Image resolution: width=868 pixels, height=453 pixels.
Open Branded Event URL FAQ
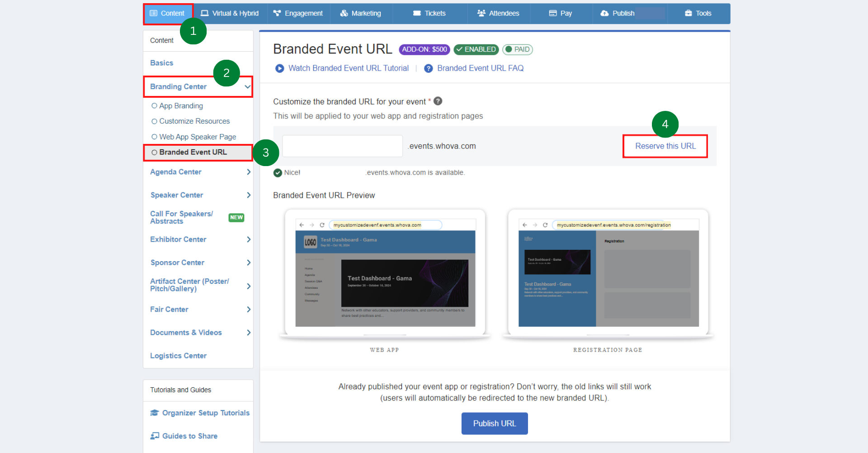(480, 68)
